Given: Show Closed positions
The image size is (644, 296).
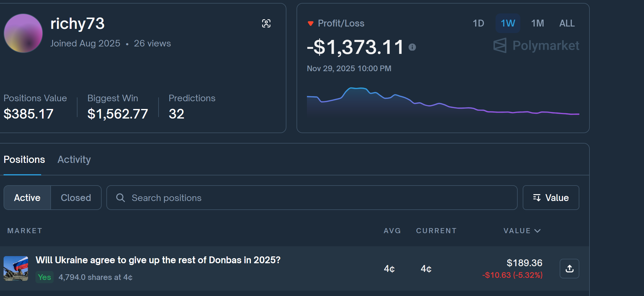Looking at the screenshot, I should [76, 198].
